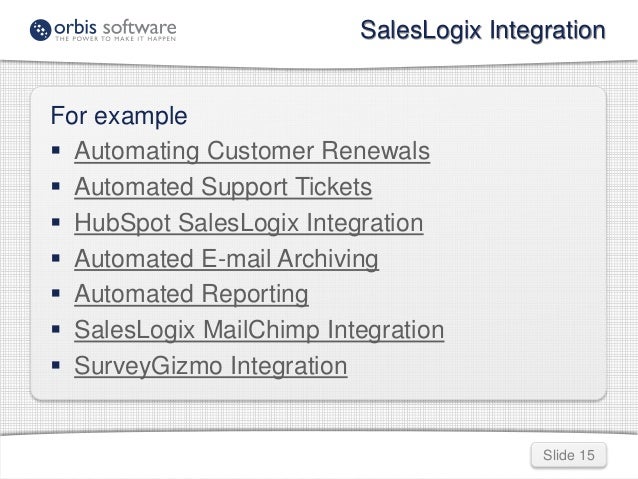Screen dimensions: 638x479
Task: Open the Automated Support Tickets link
Action: click(x=223, y=188)
